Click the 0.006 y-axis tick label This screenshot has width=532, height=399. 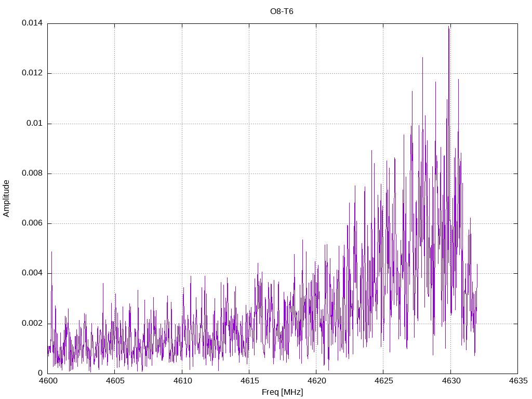[x=32, y=223]
